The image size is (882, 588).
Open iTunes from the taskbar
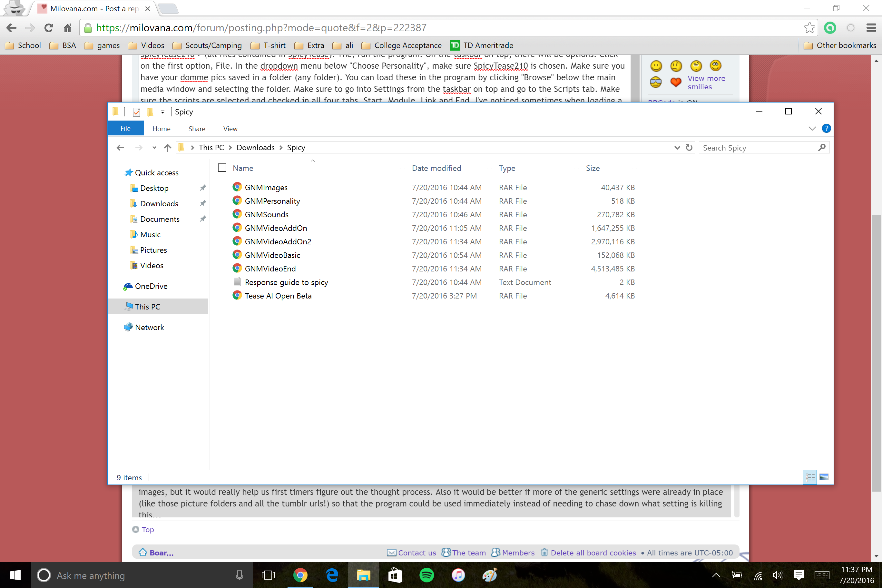(x=458, y=575)
